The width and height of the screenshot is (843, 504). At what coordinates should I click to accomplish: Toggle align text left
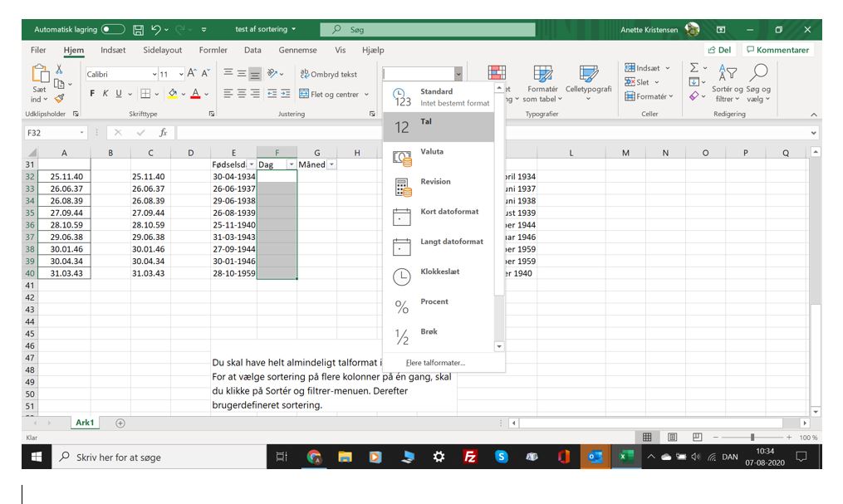[228, 94]
